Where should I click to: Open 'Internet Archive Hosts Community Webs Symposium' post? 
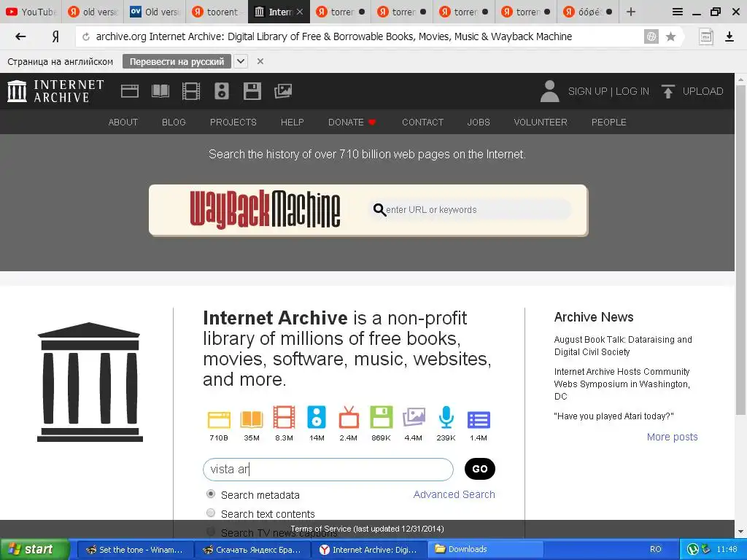[622, 384]
